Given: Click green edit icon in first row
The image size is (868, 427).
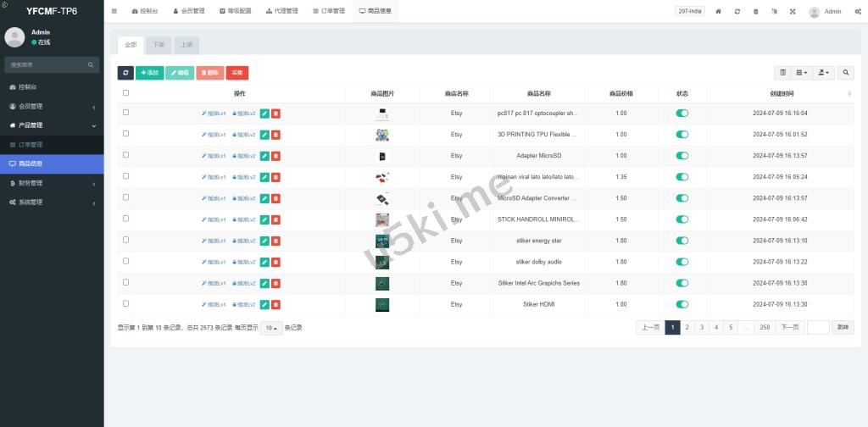Looking at the screenshot, I should pos(264,114).
